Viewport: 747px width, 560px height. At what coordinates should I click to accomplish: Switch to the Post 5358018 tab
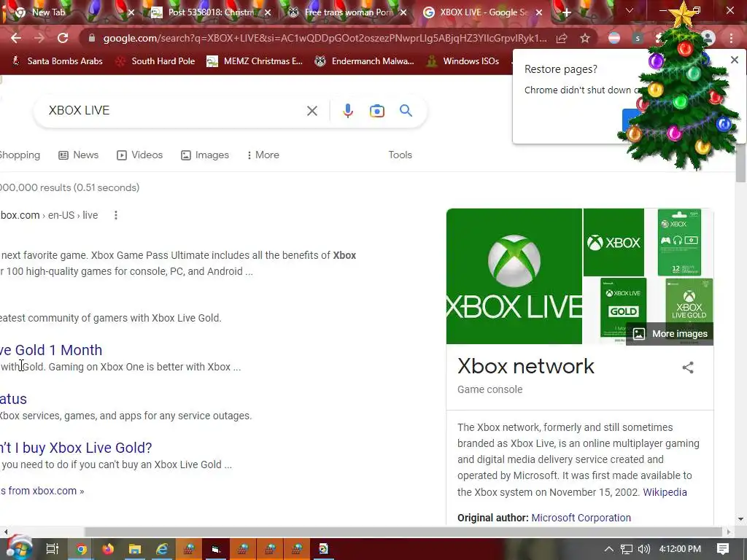(x=211, y=12)
